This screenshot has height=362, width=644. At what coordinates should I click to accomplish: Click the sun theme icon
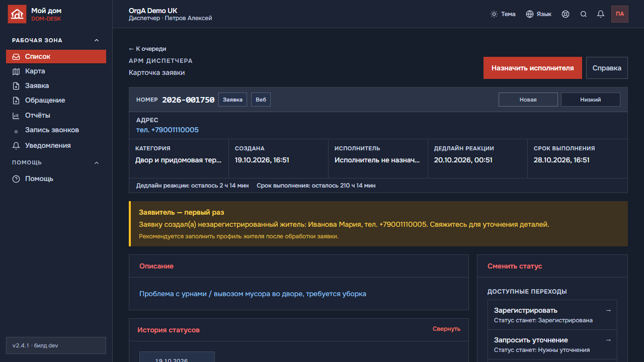(494, 14)
